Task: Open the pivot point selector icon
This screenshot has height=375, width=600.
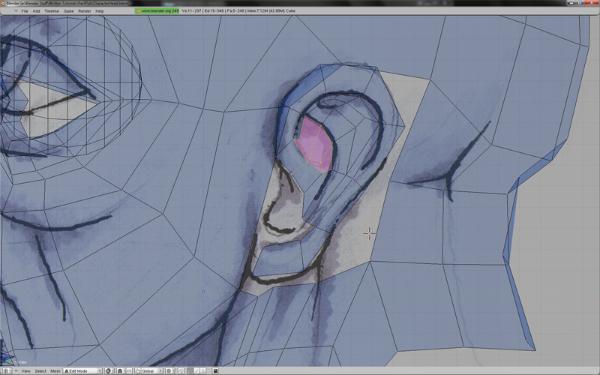Action: tap(120, 371)
